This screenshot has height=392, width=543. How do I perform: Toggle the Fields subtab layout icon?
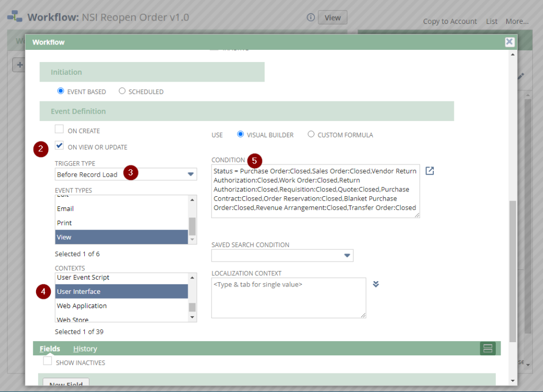[x=488, y=349]
